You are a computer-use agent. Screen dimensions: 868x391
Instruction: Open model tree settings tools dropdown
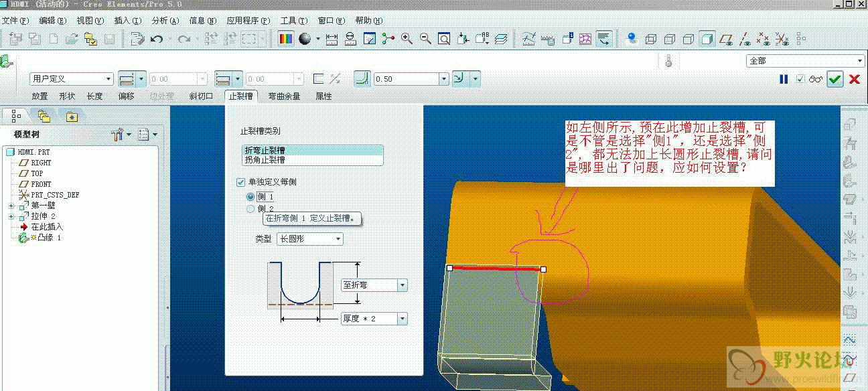[120, 135]
